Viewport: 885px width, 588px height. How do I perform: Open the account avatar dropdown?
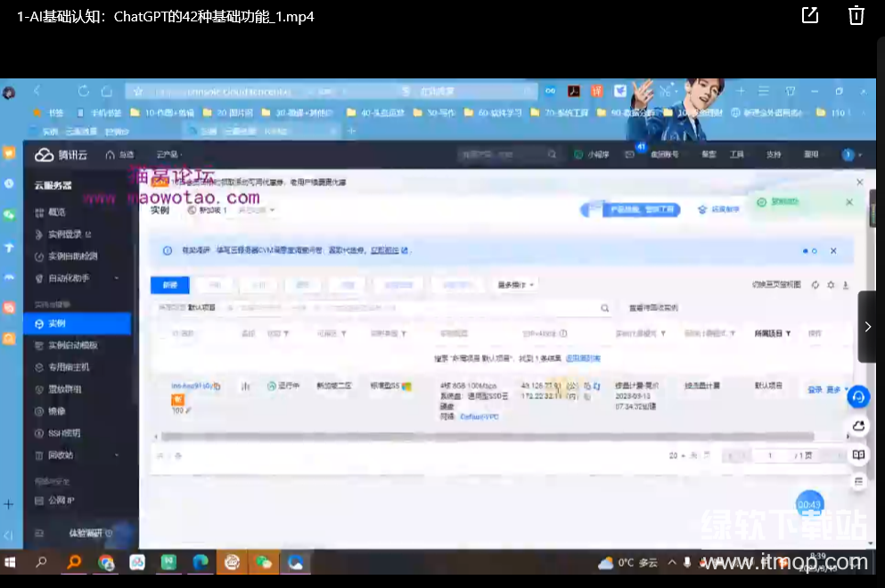point(852,155)
